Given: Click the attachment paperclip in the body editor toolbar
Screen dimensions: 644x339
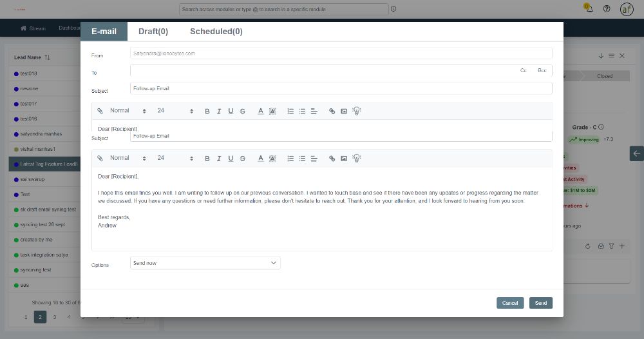Looking at the screenshot, I should point(100,158).
